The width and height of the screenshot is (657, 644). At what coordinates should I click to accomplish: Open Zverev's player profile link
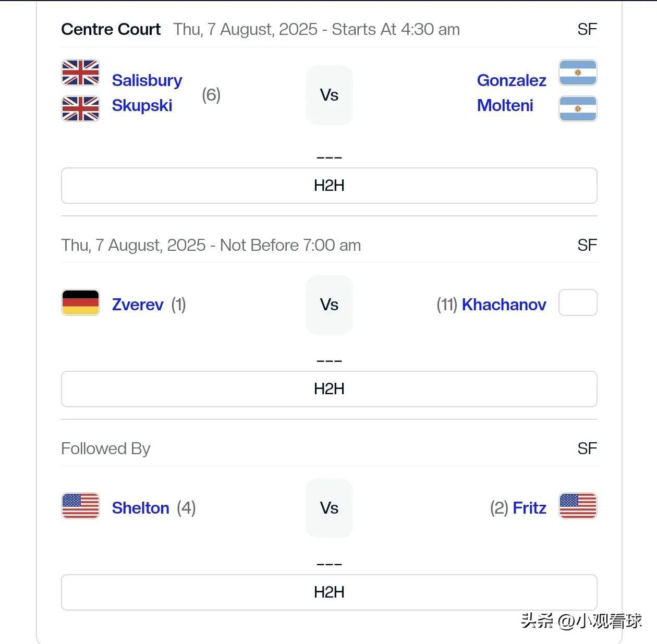138,305
